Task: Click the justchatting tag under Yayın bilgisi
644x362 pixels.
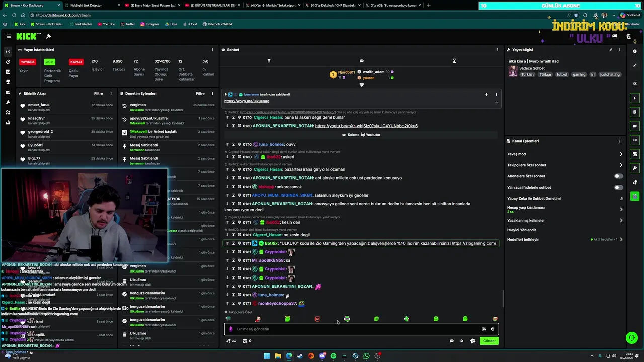Action: (x=610, y=75)
